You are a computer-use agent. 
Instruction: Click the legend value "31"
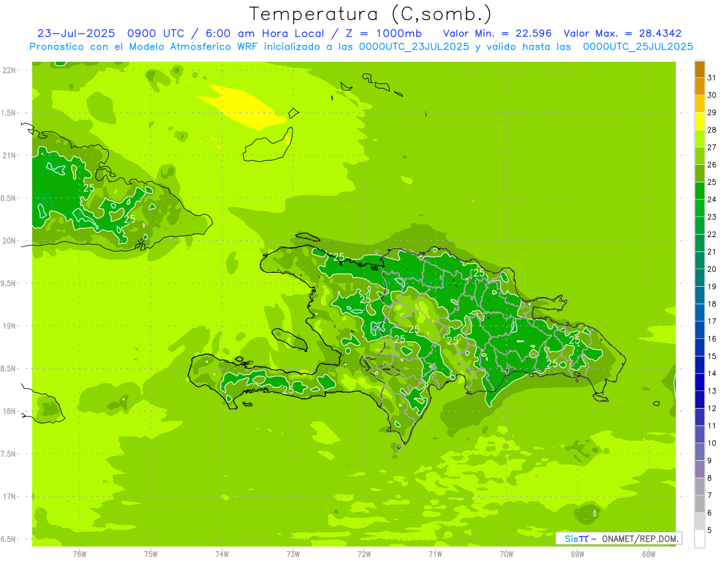pyautogui.click(x=712, y=78)
